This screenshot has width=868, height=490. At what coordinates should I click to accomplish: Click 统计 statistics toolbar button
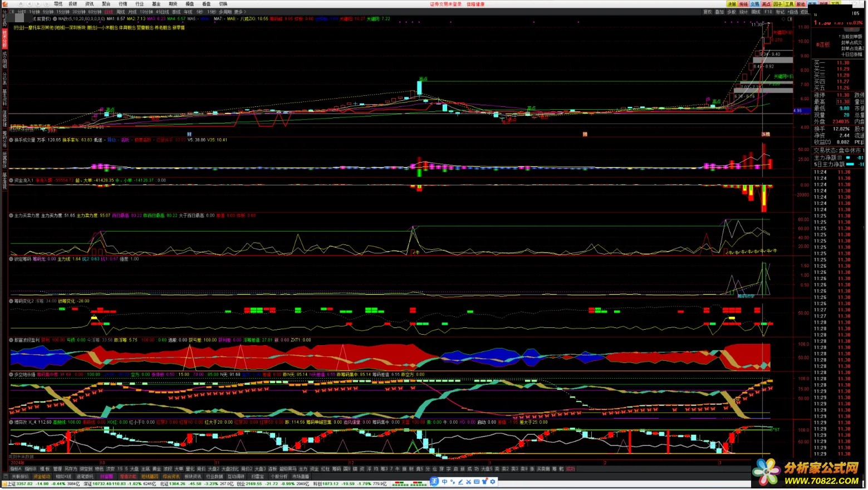pyautogui.click(x=743, y=12)
